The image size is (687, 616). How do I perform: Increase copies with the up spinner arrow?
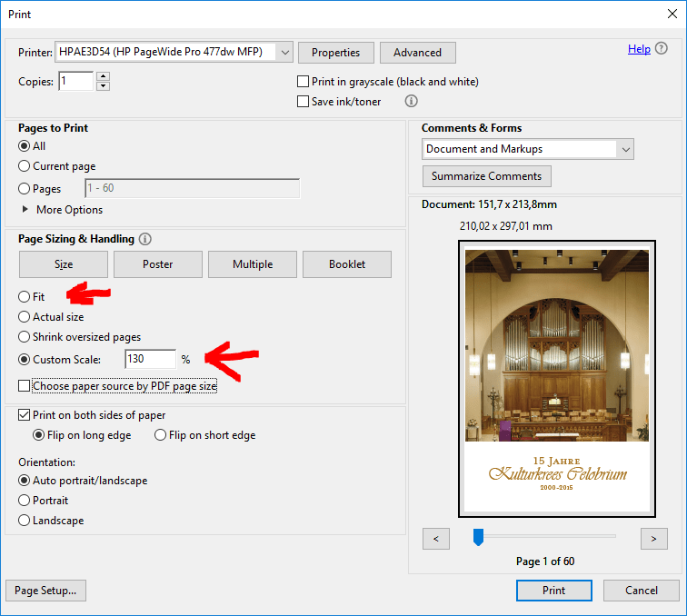click(x=103, y=76)
